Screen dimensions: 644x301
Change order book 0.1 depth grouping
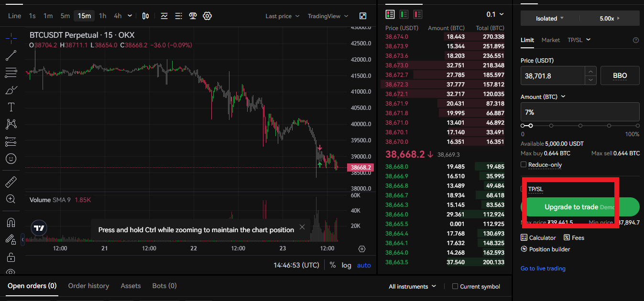coord(495,14)
